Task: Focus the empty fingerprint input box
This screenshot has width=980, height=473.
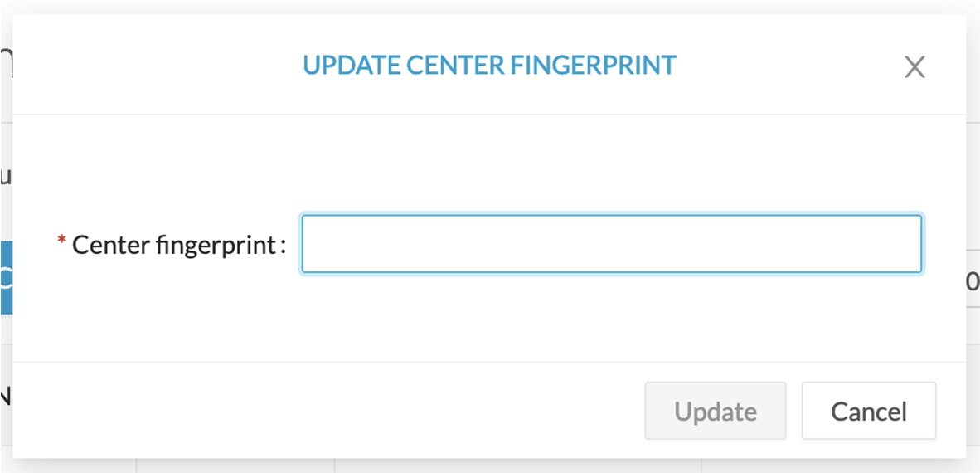Action: [x=611, y=244]
